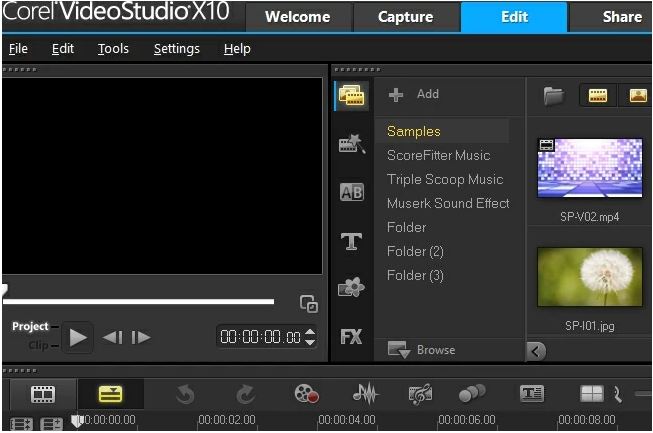
Task: Open the Settings menu
Action: 177,49
